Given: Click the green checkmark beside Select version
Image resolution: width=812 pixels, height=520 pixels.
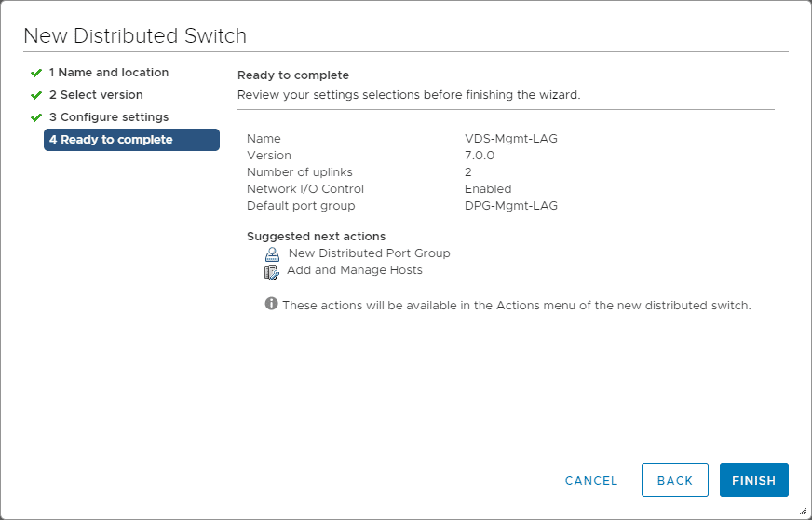Looking at the screenshot, I should pyautogui.click(x=36, y=95).
